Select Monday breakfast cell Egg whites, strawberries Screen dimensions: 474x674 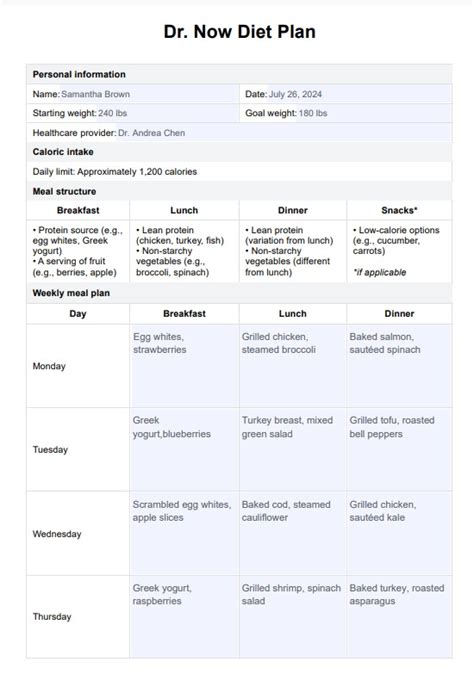click(184, 366)
